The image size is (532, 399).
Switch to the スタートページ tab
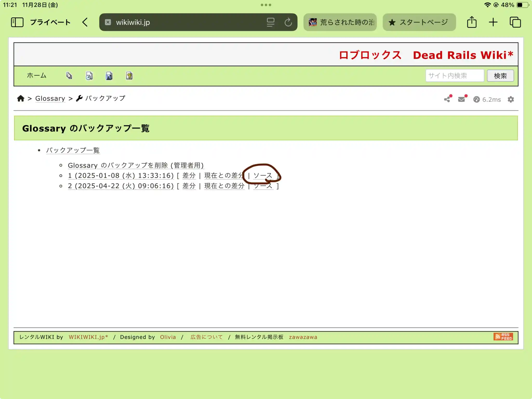[419, 22]
